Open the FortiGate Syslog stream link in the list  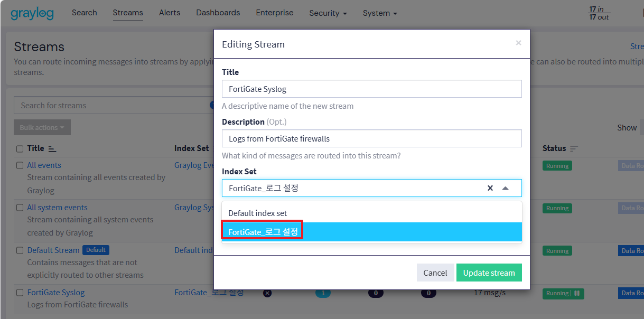point(56,293)
